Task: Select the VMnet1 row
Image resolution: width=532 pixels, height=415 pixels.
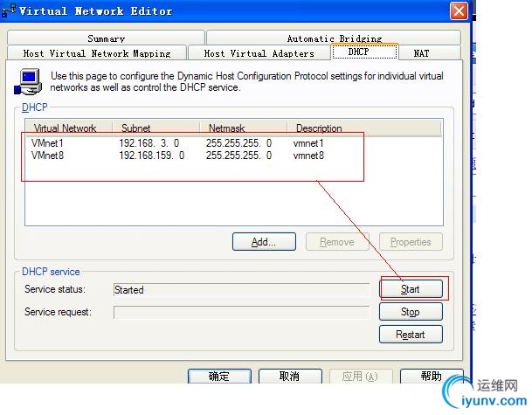Action: (x=233, y=143)
